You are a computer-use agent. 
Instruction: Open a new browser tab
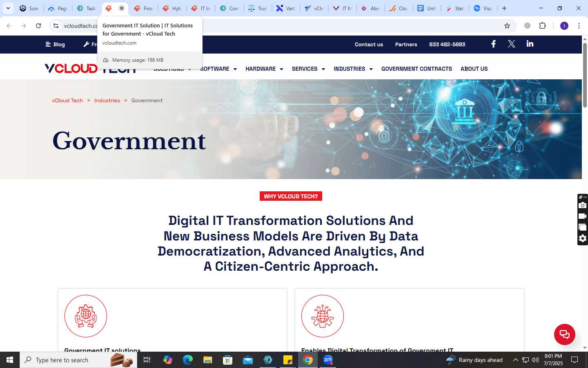(x=504, y=8)
